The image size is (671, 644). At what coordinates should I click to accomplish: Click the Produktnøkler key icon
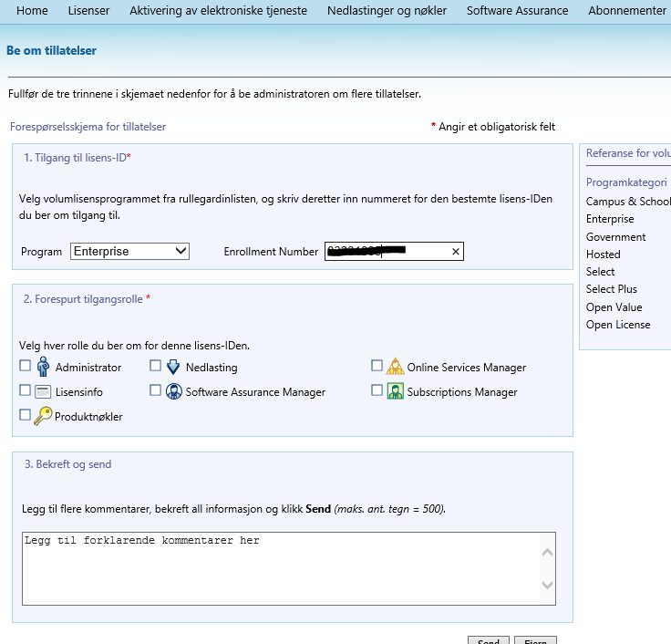tap(42, 416)
